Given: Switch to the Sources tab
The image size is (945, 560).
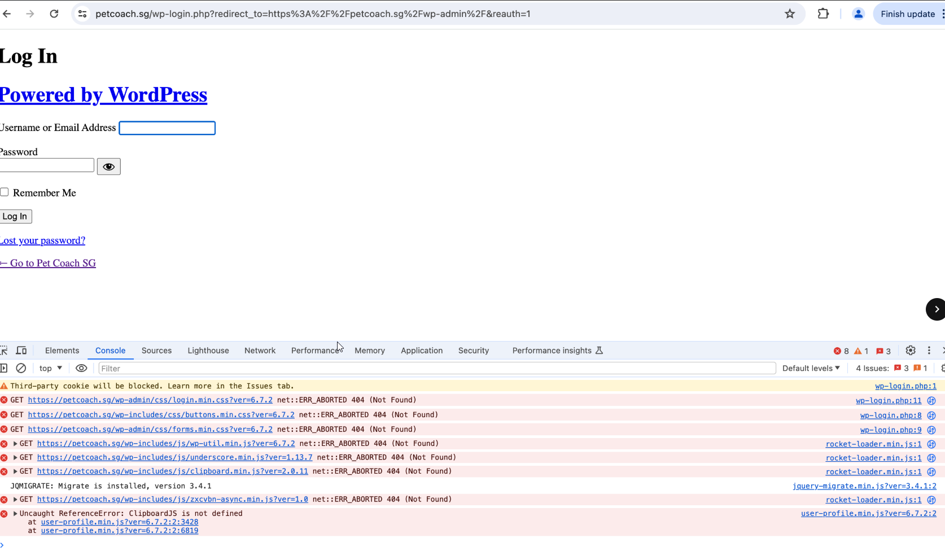Looking at the screenshot, I should click(x=156, y=351).
